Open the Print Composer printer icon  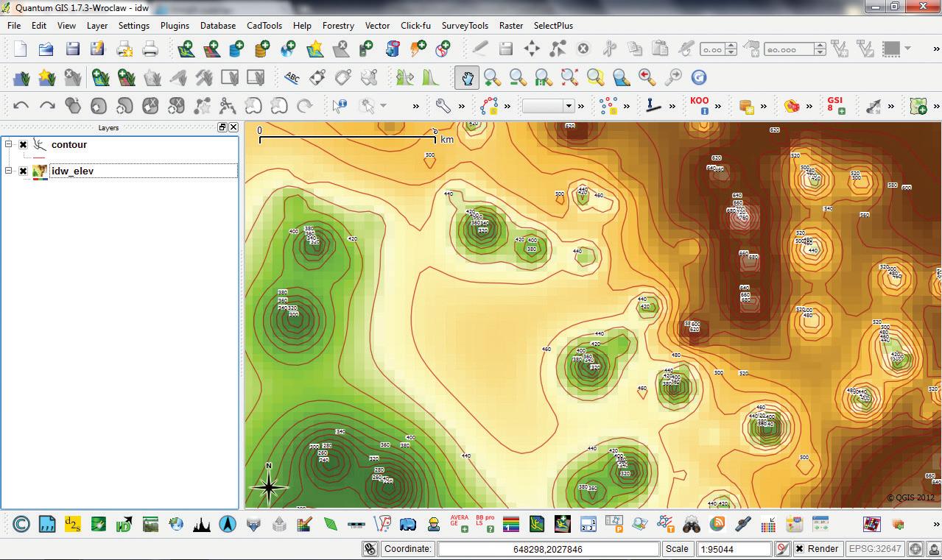(x=150, y=49)
